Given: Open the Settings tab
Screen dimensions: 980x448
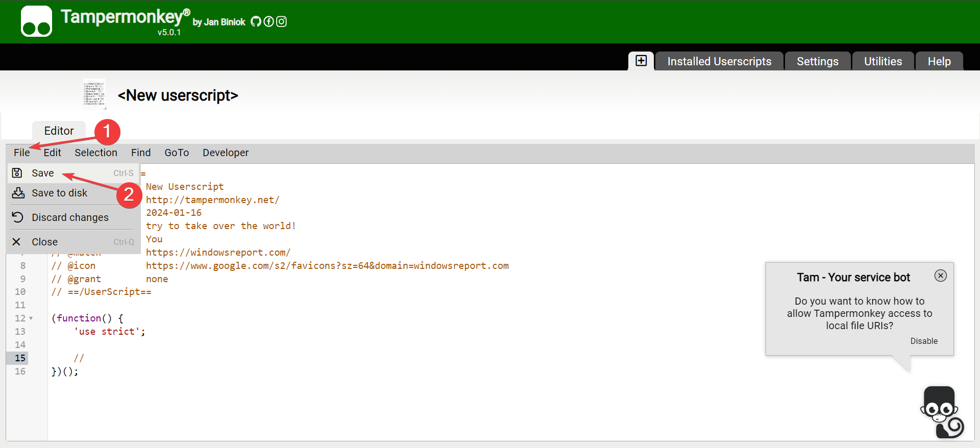Looking at the screenshot, I should click(818, 61).
